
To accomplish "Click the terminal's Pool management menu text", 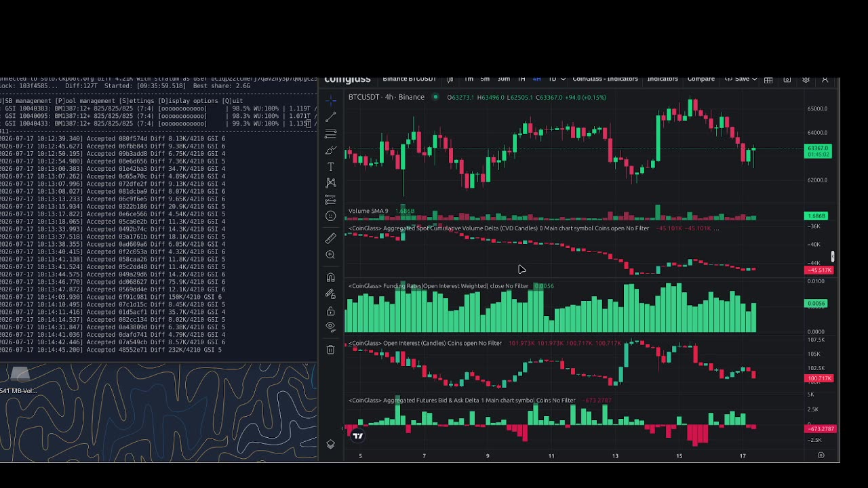I will coord(86,101).
